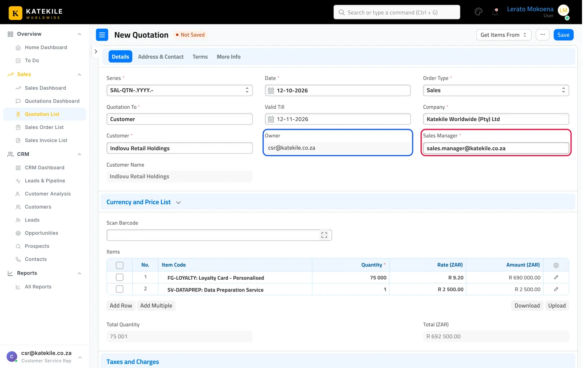The height and width of the screenshot is (368, 588).
Task: Open the Series dropdown
Action: click(179, 91)
